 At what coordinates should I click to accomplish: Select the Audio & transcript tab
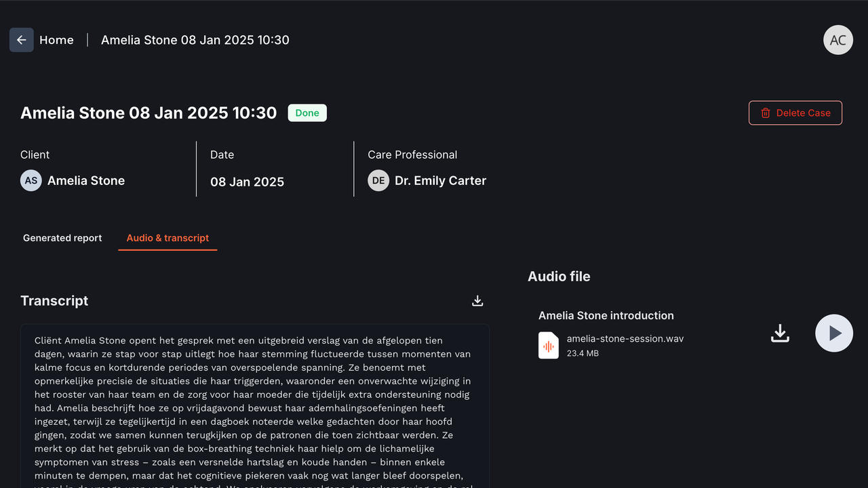[167, 238]
